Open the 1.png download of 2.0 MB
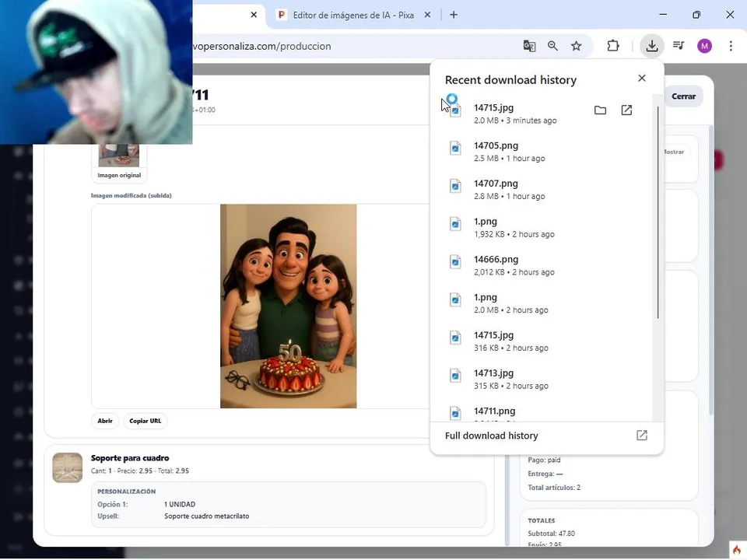The image size is (747, 560). tap(542, 303)
